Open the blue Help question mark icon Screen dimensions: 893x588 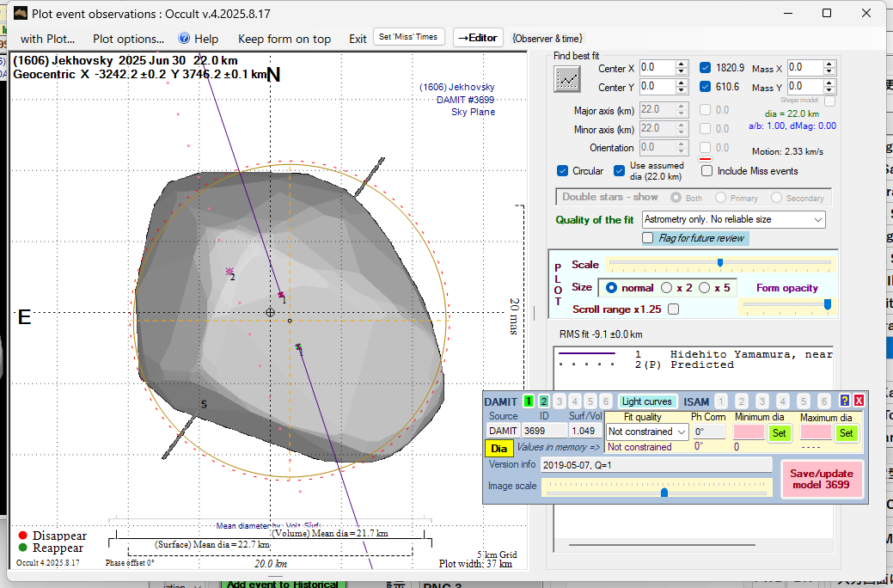click(184, 39)
